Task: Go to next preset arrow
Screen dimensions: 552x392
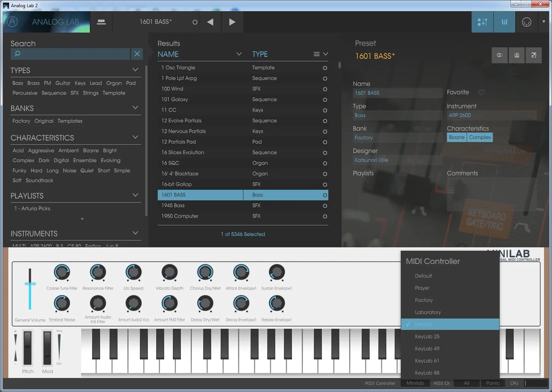Action: (232, 22)
